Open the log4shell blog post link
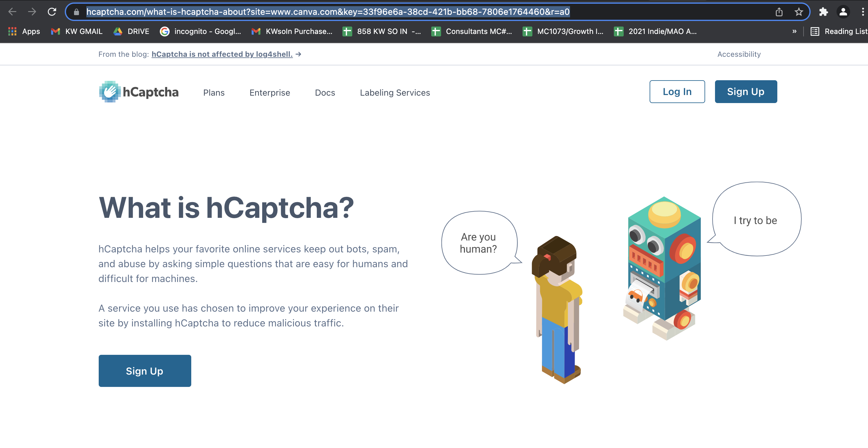868x448 pixels. (222, 54)
